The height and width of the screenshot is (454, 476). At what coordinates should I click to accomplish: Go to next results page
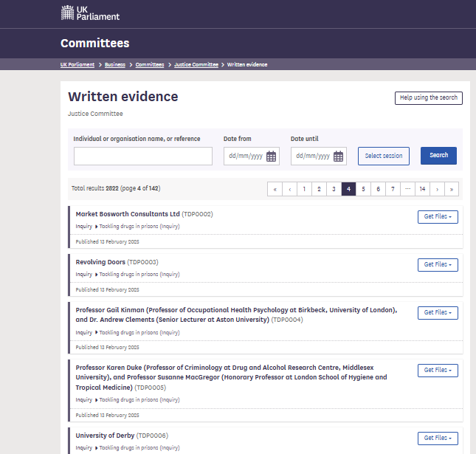437,189
